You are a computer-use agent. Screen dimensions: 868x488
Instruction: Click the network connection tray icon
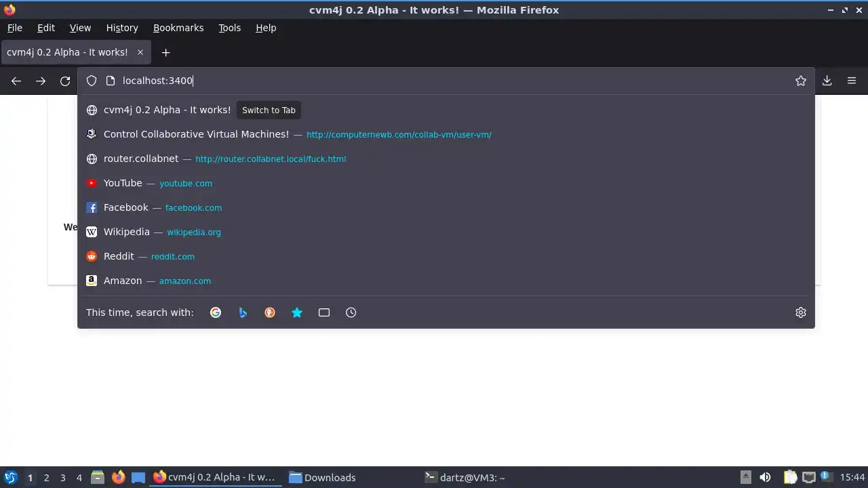pos(808,477)
